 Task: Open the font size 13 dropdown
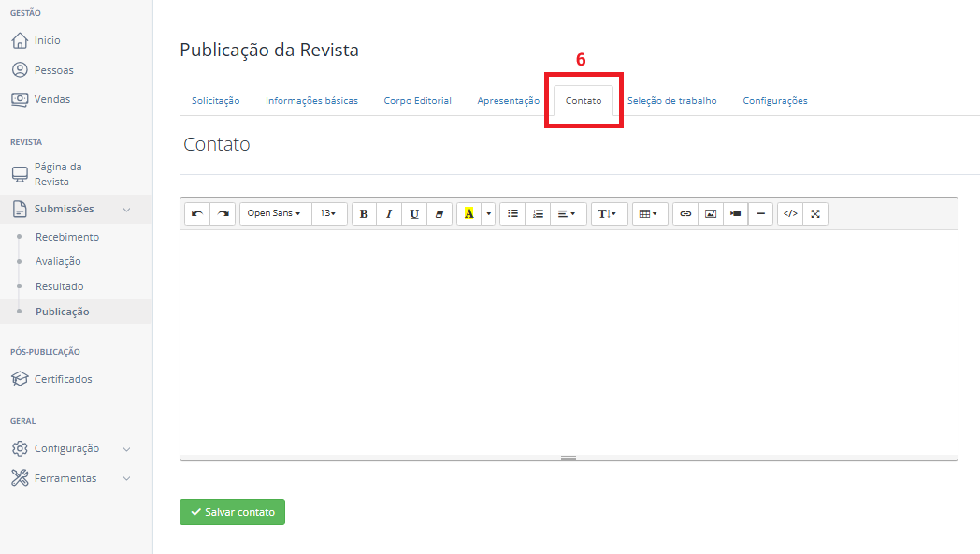coord(329,214)
